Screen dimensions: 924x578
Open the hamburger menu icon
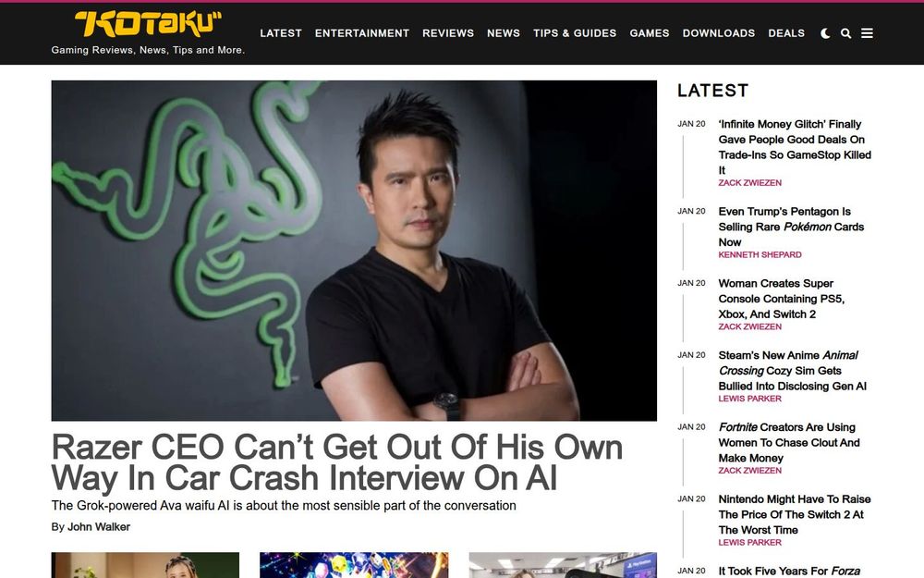point(867,33)
